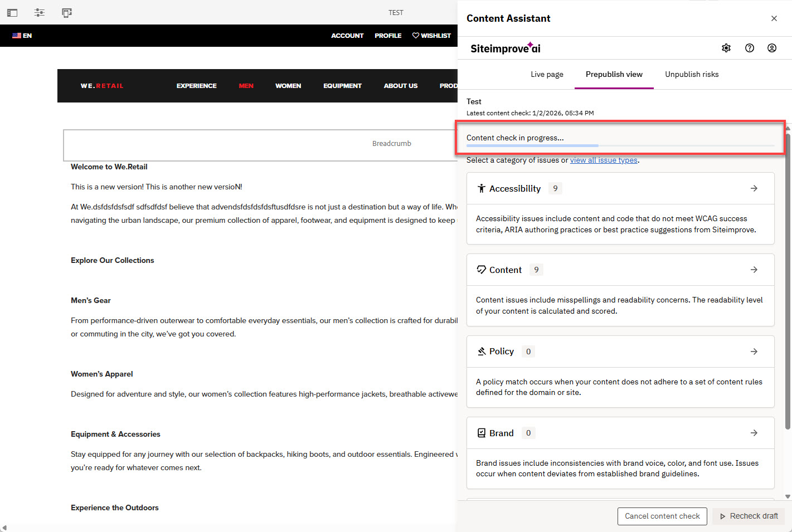This screenshot has height=532, width=792.
Task: Click the Women's Apparel heading
Action: point(102,374)
